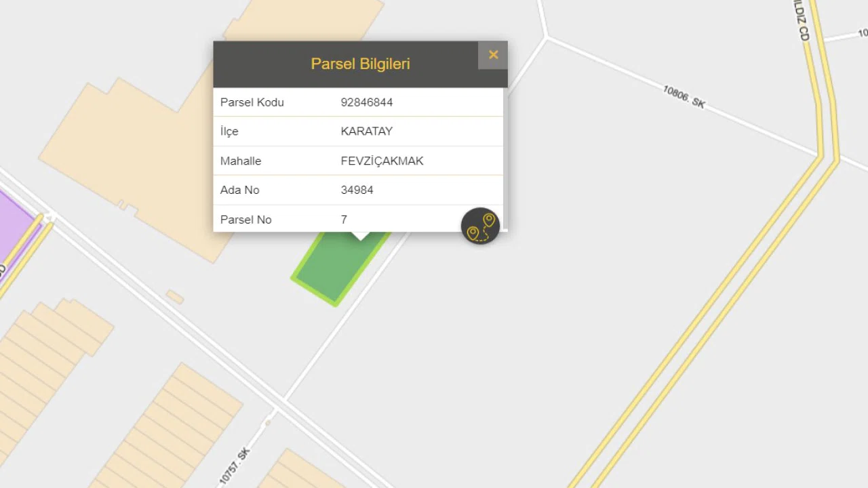Image resolution: width=868 pixels, height=488 pixels.
Task: Click the Ada No field label
Action: pyautogui.click(x=239, y=190)
